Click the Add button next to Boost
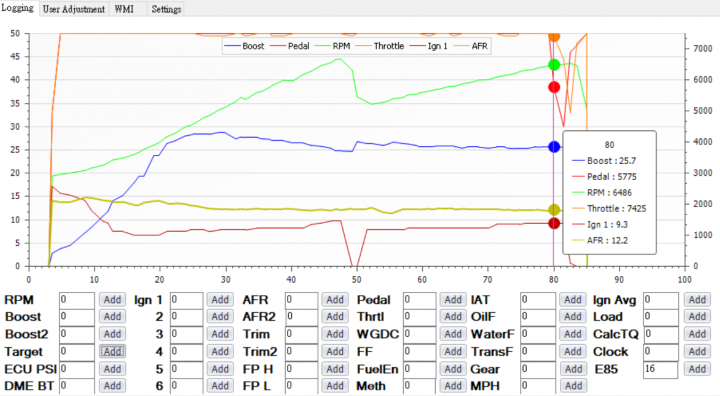Image resolution: width=720 pixels, height=396 pixels. click(x=112, y=317)
